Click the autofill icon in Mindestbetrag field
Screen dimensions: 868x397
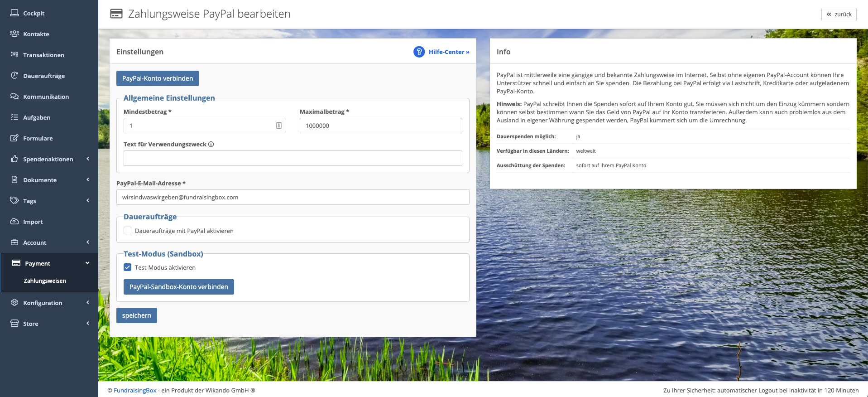coord(279,126)
